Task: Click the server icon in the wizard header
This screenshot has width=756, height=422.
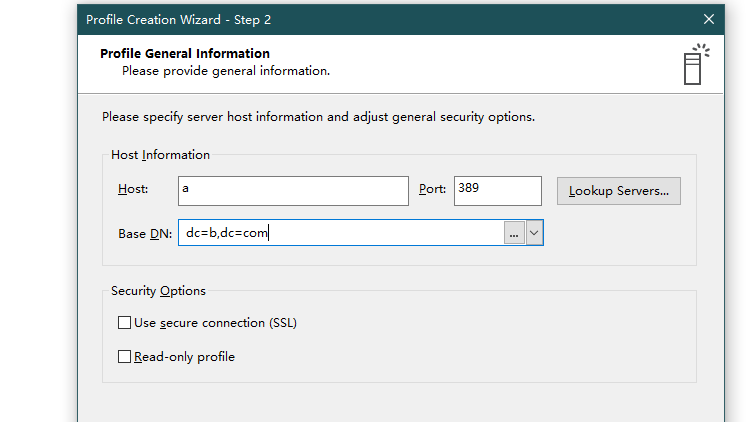Action: point(696,65)
